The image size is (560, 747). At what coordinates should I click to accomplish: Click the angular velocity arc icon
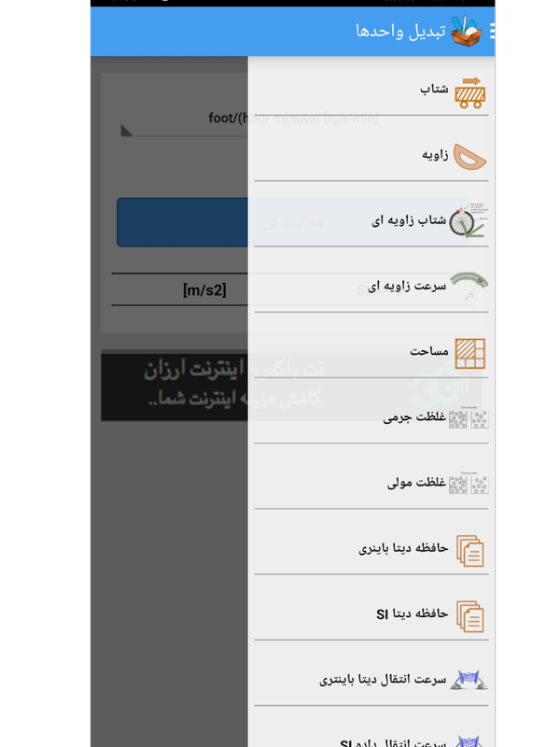pos(469,286)
